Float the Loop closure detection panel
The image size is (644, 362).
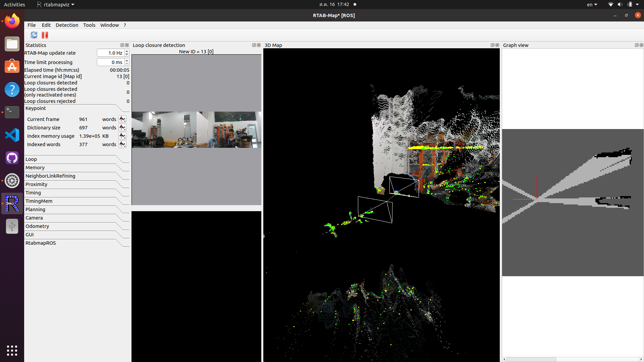pyautogui.click(x=254, y=45)
